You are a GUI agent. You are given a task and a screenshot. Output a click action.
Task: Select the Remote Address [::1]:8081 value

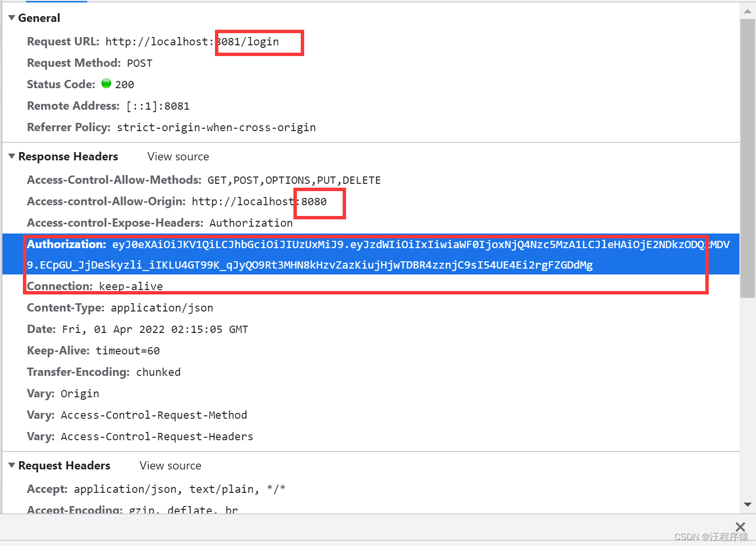pyautogui.click(x=158, y=106)
